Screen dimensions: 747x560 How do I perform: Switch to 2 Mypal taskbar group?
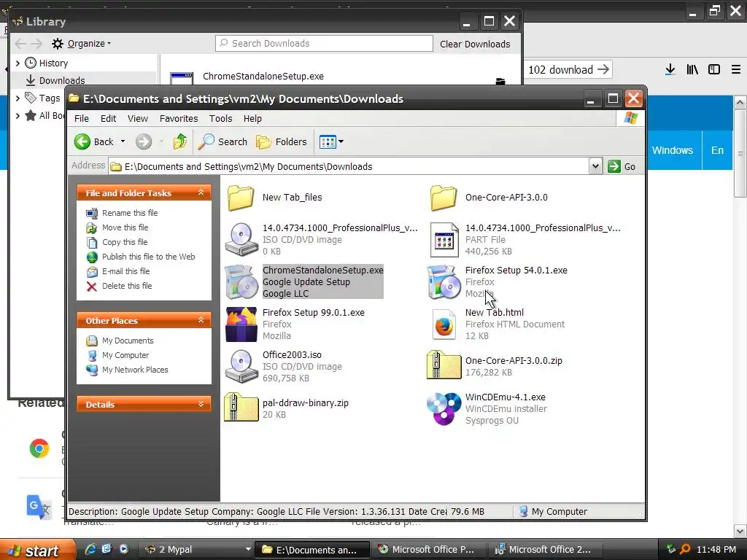197,550
